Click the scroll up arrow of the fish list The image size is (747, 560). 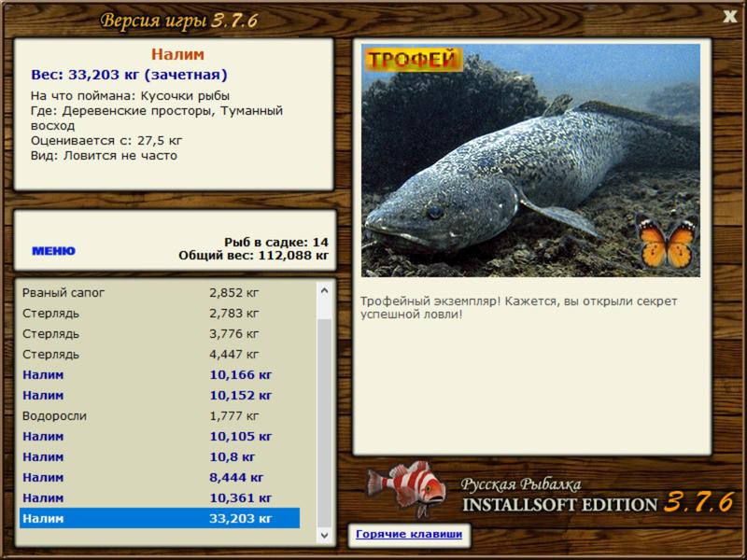(x=324, y=290)
